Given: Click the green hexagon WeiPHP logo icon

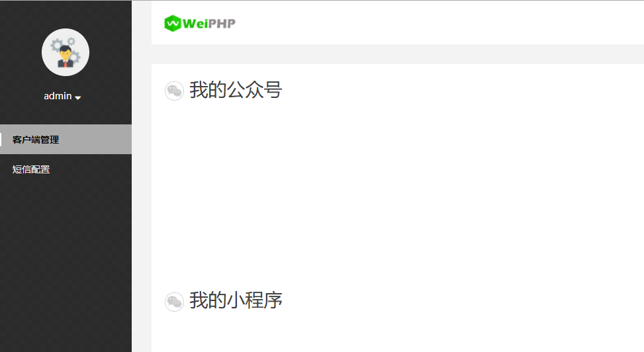Looking at the screenshot, I should pos(173,23).
